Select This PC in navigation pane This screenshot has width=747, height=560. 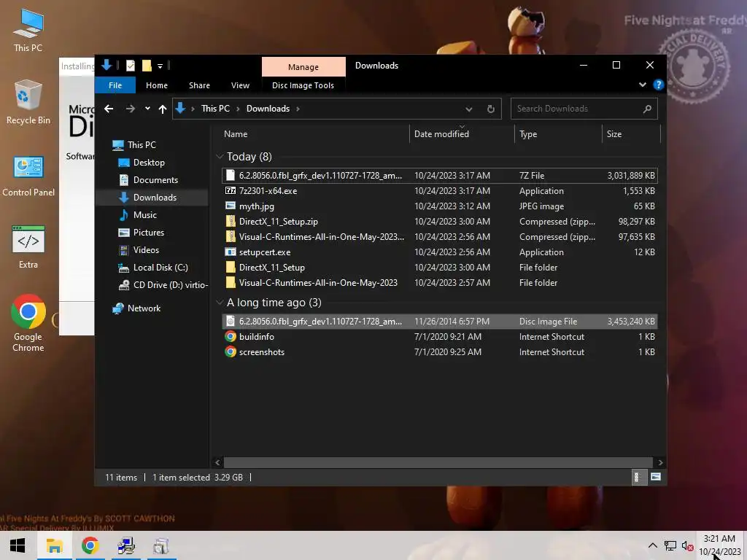142,145
